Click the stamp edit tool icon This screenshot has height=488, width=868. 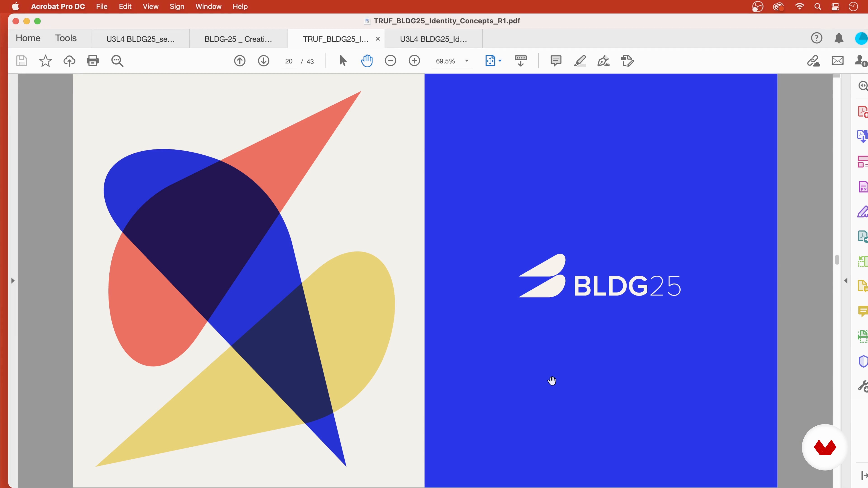point(627,61)
